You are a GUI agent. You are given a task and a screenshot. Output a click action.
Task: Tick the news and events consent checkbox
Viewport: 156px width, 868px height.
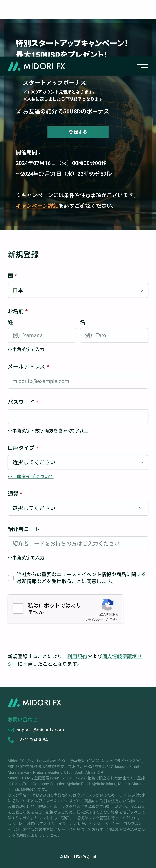coord(11,578)
